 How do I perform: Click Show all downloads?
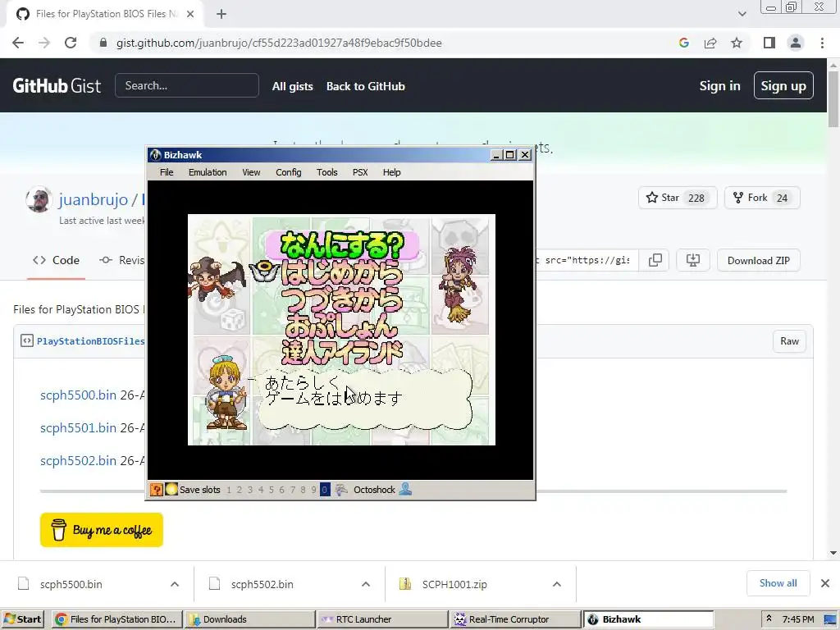778,583
